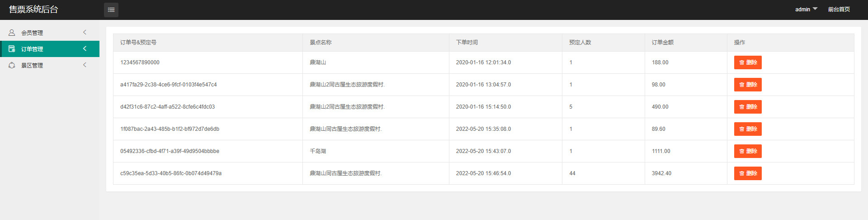Click the 会员管理 user icon
Screen dimensions: 868x220
click(12, 33)
